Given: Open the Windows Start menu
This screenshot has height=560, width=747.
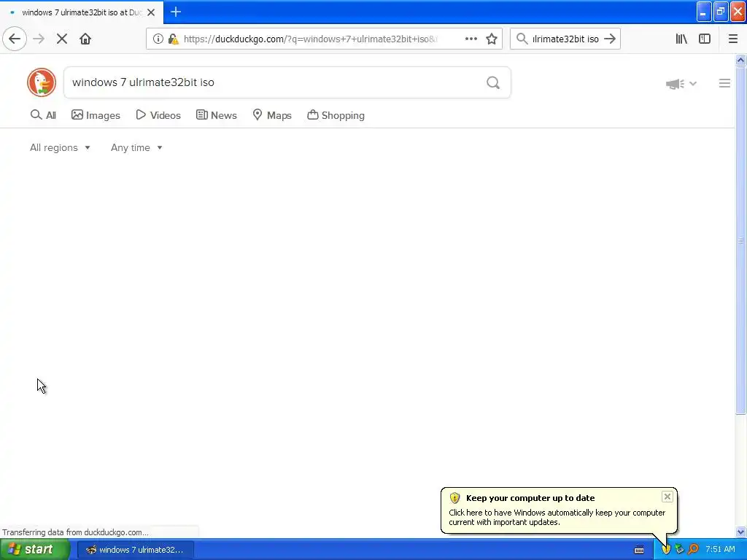Looking at the screenshot, I should point(34,550).
